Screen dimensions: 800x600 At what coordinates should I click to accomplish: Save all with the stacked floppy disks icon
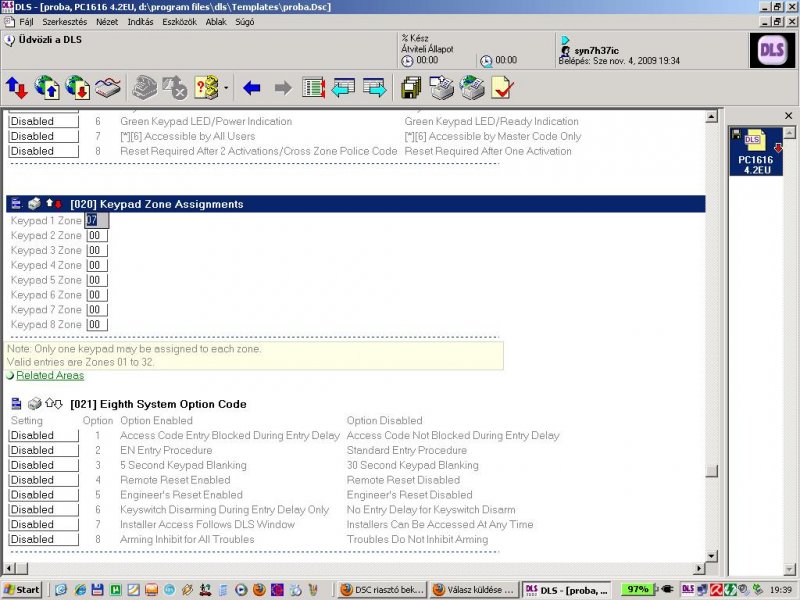click(x=411, y=88)
